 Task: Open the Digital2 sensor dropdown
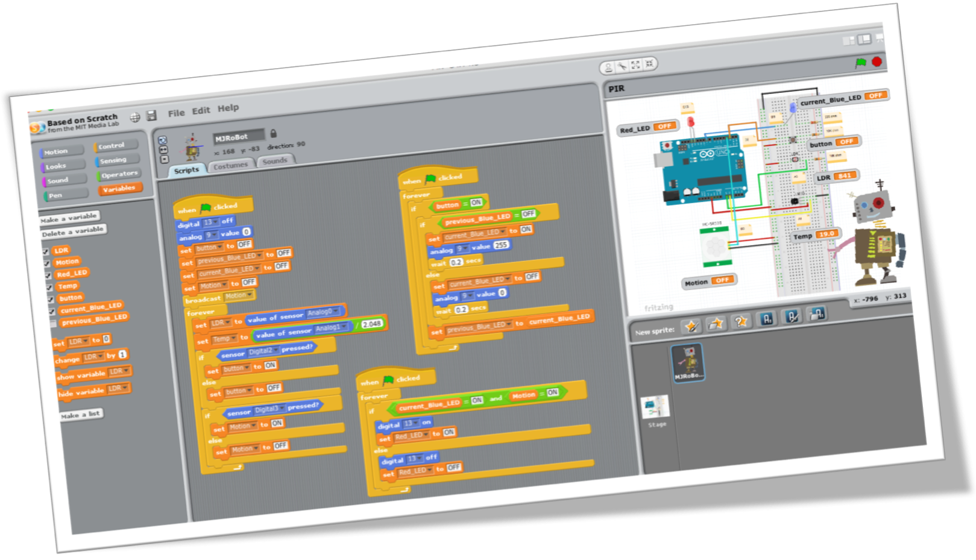click(263, 351)
